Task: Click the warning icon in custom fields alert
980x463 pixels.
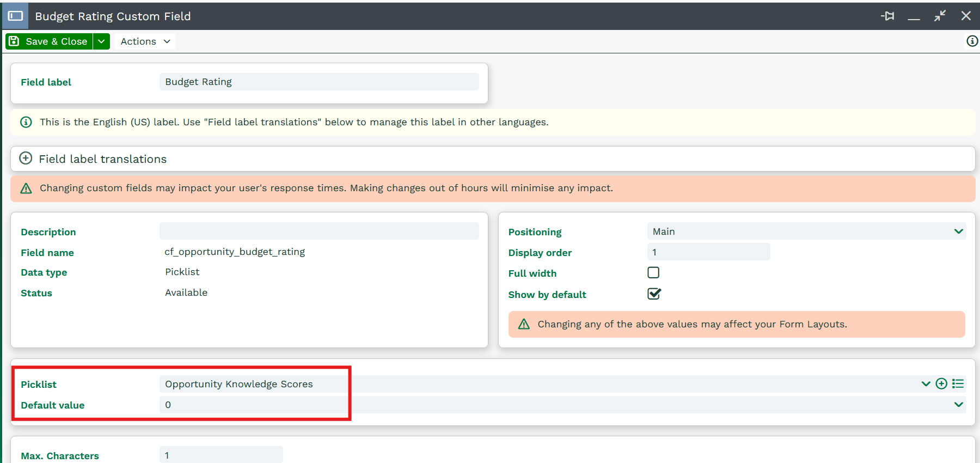Action: (26, 188)
